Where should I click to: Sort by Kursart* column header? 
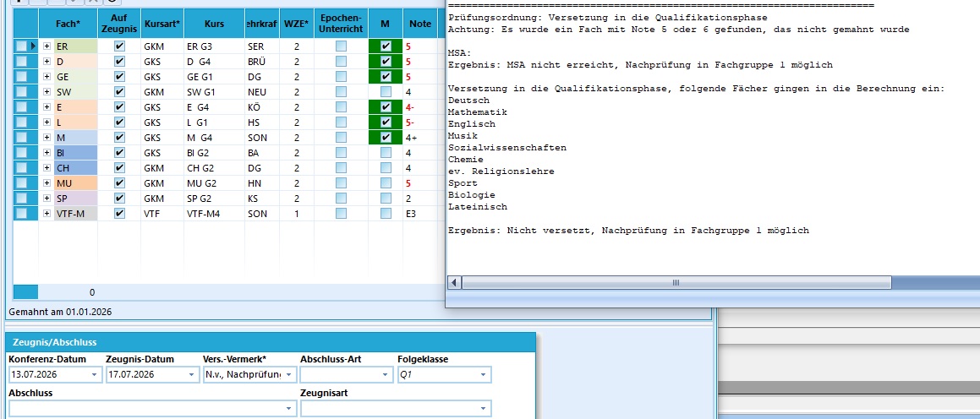pyautogui.click(x=162, y=24)
